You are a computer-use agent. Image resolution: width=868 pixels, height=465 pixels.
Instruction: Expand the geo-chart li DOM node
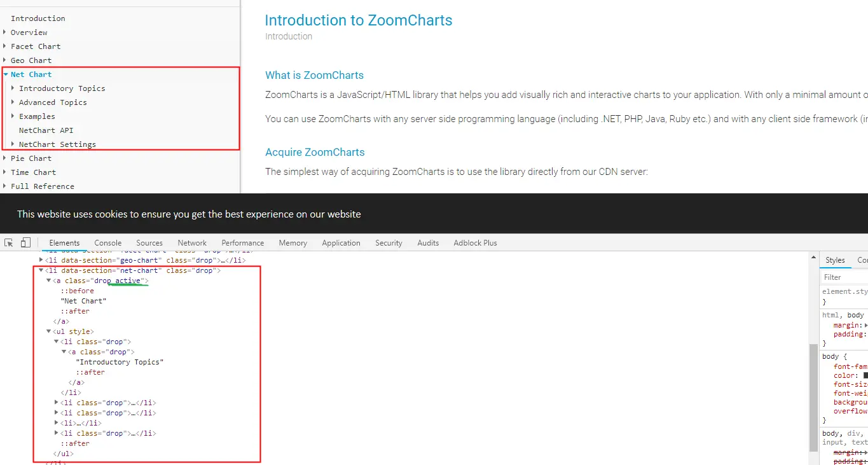tap(41, 260)
